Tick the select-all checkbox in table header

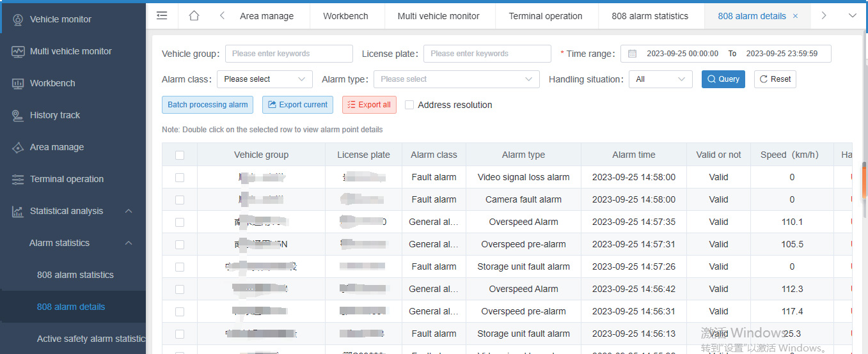[x=180, y=155]
